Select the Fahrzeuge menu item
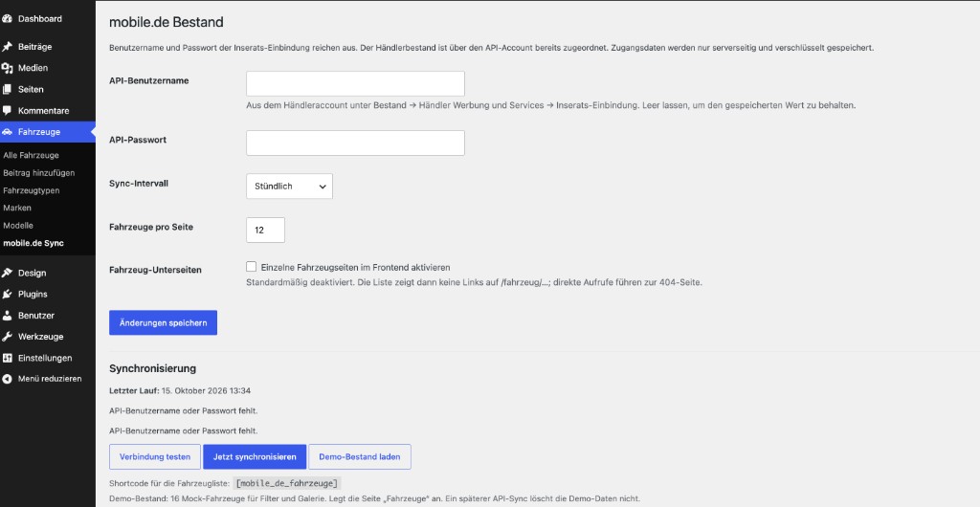Viewport: 980px width, 507px height. [x=48, y=132]
